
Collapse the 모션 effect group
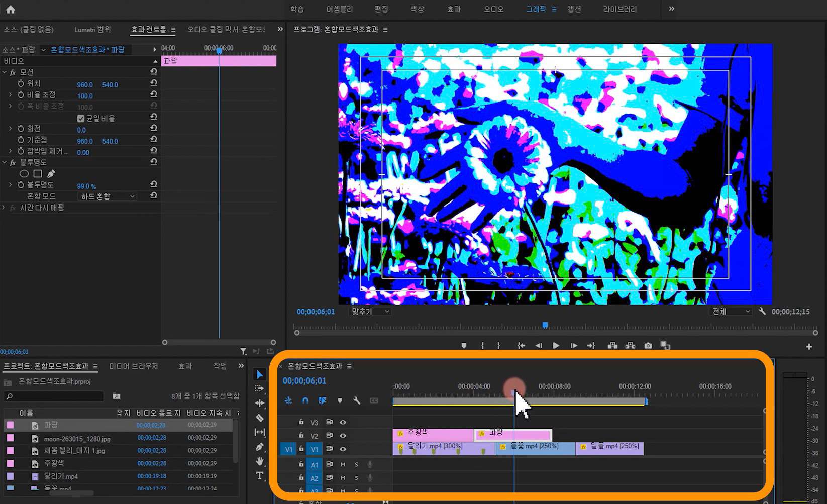5,72
